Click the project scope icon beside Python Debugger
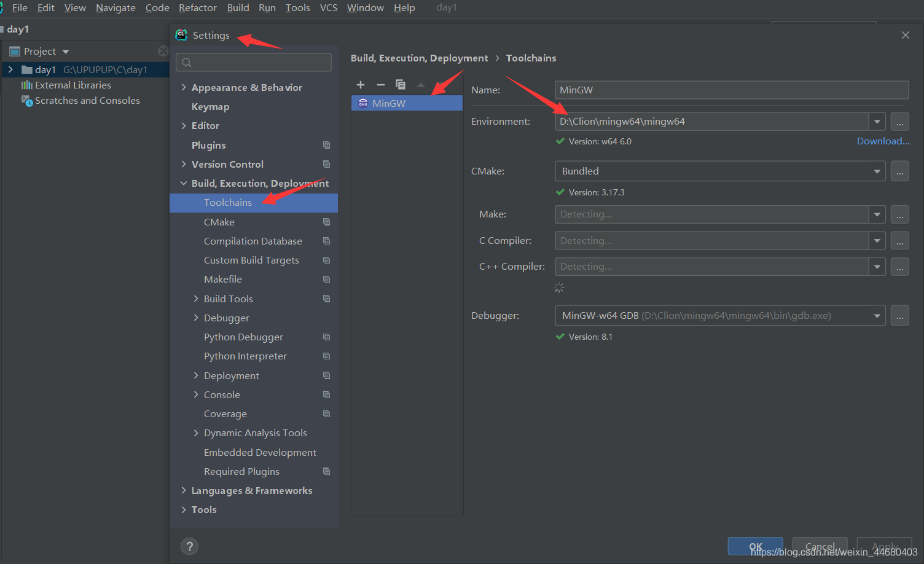This screenshot has width=924, height=564. click(327, 337)
